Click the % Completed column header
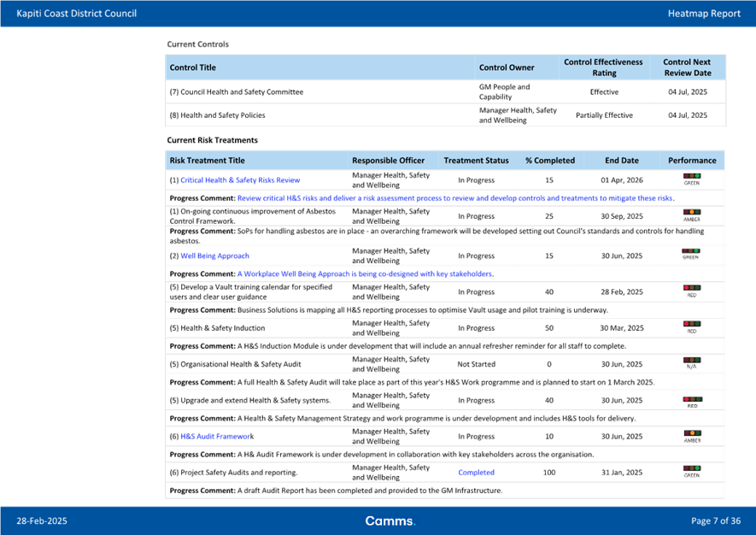The image size is (756, 535). (x=550, y=161)
